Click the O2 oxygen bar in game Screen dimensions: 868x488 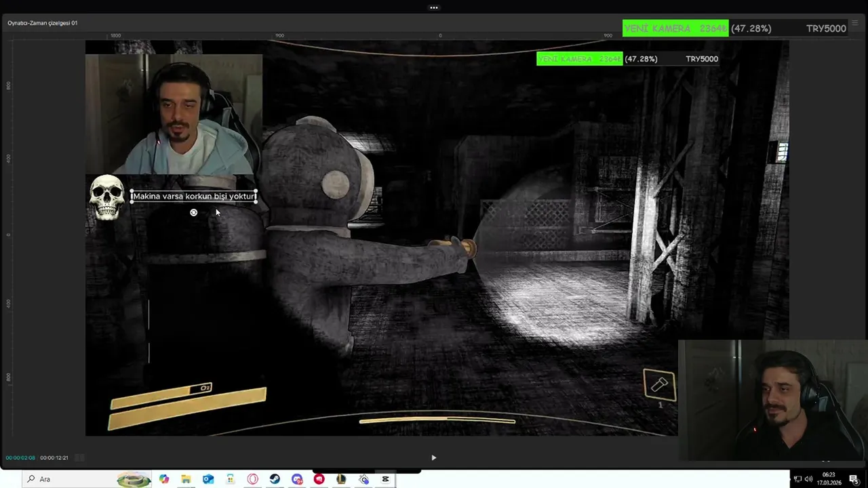[163, 395]
